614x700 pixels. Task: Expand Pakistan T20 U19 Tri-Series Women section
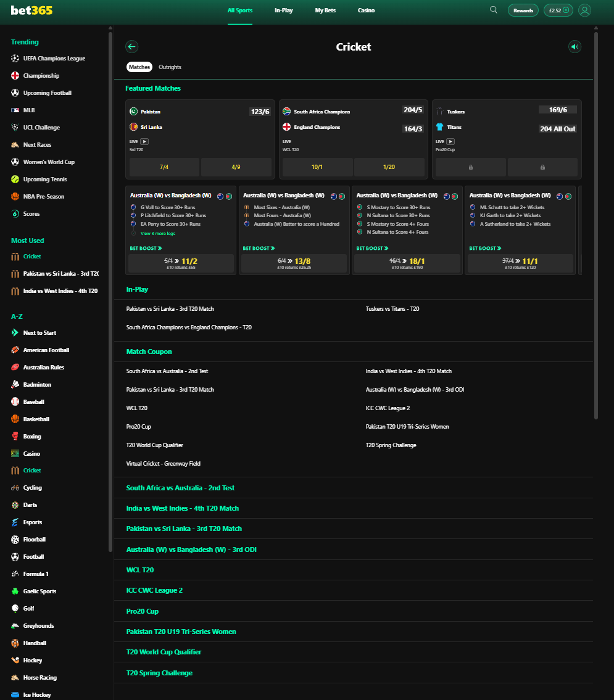coord(353,632)
